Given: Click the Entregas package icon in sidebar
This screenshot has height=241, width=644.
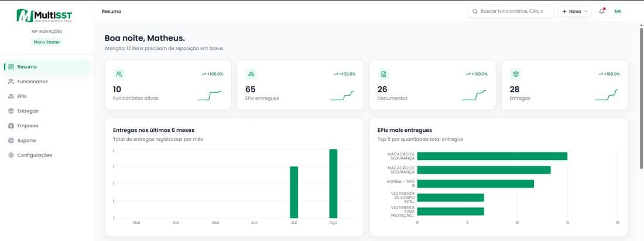Looking at the screenshot, I should click(11, 111).
